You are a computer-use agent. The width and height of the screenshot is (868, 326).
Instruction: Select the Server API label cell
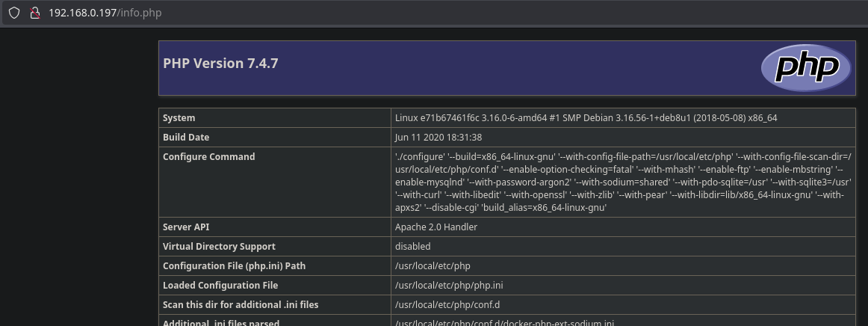187,227
